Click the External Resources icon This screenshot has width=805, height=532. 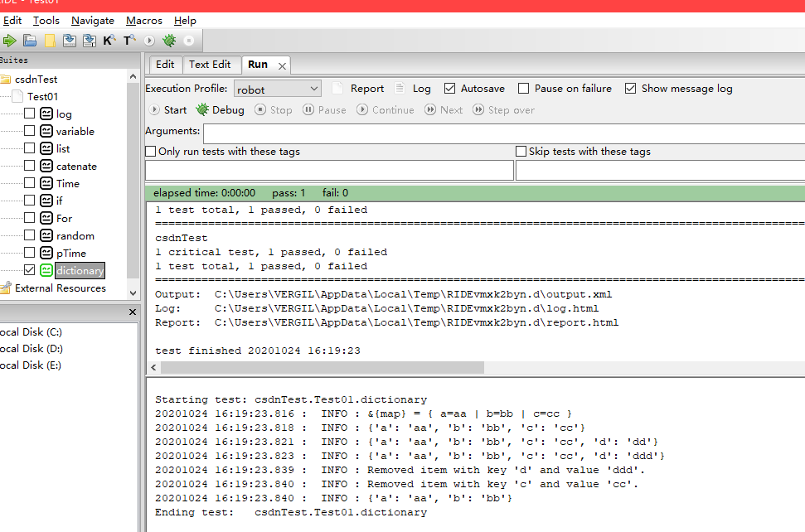coord(6,288)
